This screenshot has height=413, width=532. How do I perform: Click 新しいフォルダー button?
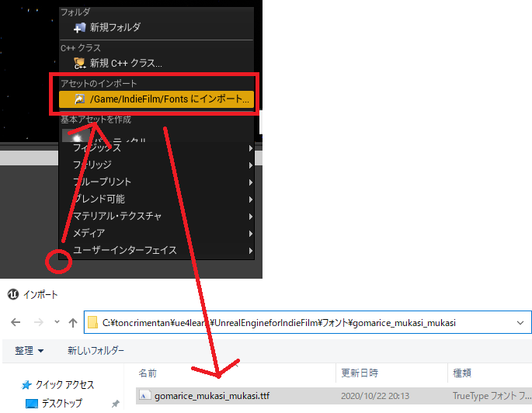96,351
